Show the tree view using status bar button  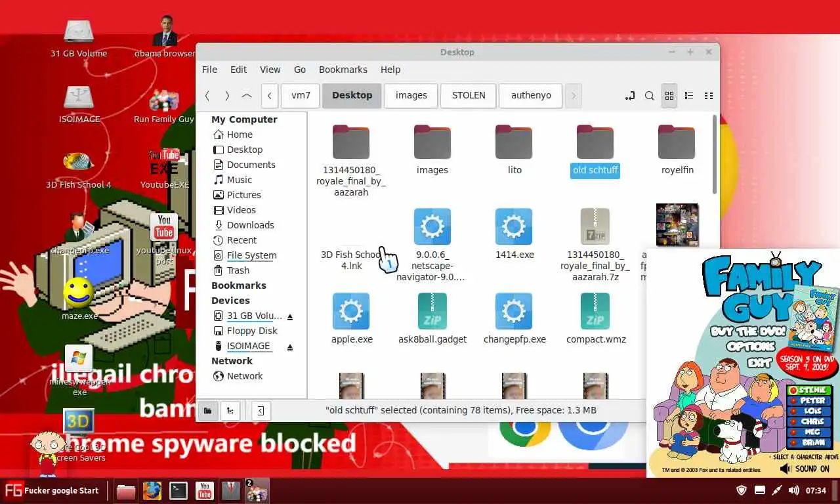point(230,411)
